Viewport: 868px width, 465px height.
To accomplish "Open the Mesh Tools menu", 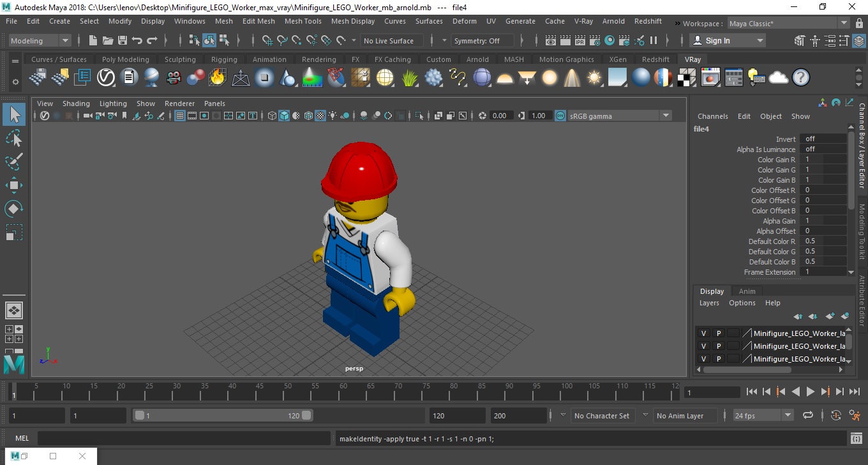I will [303, 21].
